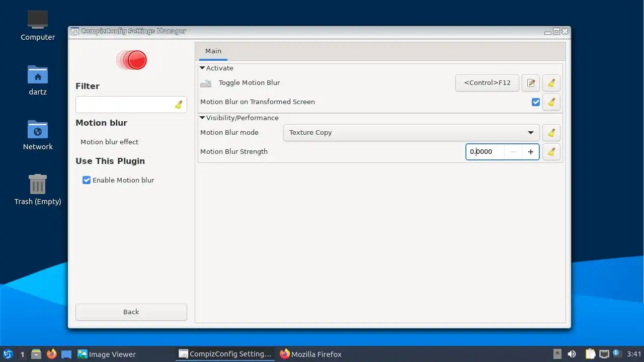Select the Main tab
Viewport: 644px width, 362px height.
coord(213,51)
